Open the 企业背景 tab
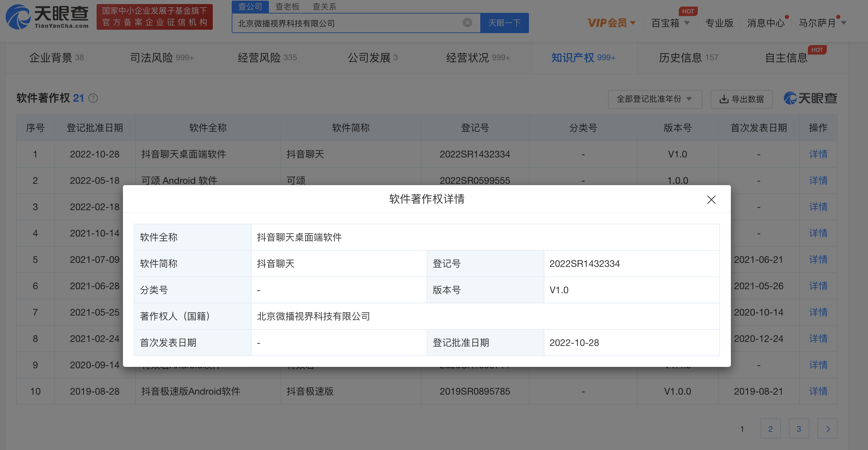Viewport: 868px width, 450px height. pyautogui.click(x=56, y=58)
